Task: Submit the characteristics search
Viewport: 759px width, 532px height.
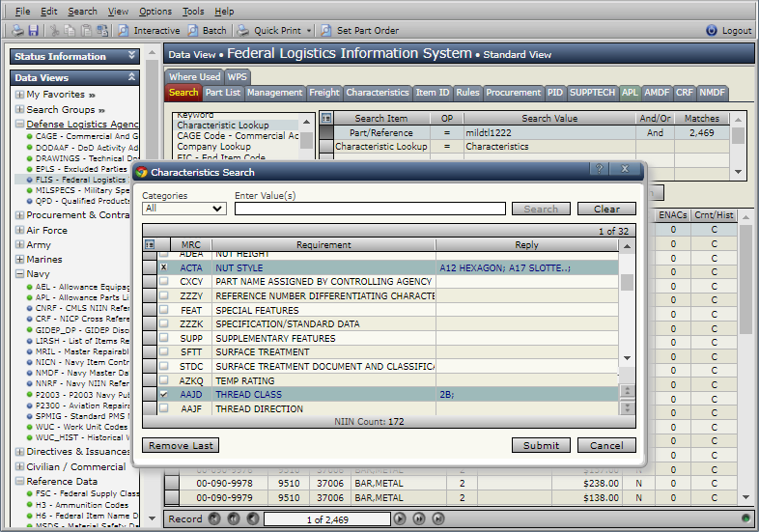Action: pyautogui.click(x=541, y=445)
